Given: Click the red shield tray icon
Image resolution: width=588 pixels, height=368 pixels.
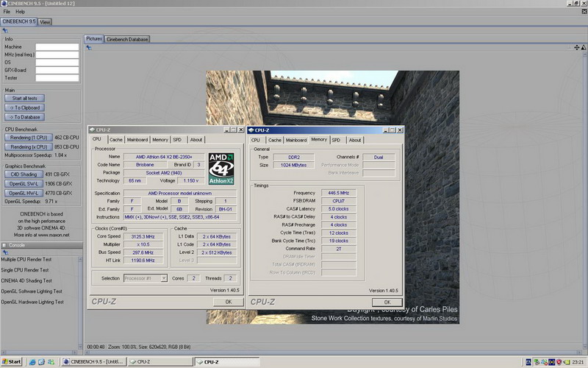Looking at the screenshot, I should [559, 362].
